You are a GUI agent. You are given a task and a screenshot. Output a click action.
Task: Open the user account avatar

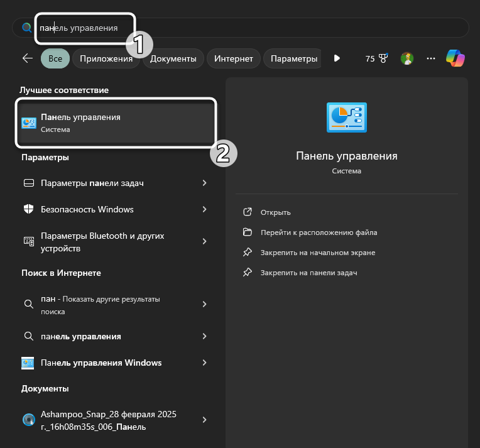coord(407,58)
